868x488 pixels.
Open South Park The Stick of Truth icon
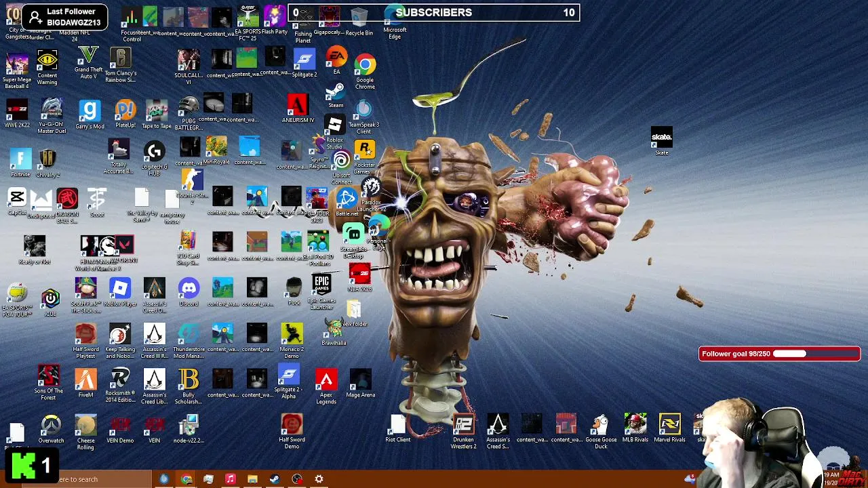click(85, 296)
